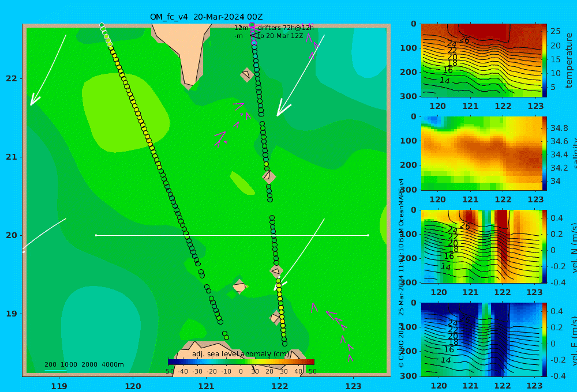Click the 26 contour label in temperature section
Viewport: 577px width, 392px height.
pyautogui.click(x=464, y=40)
